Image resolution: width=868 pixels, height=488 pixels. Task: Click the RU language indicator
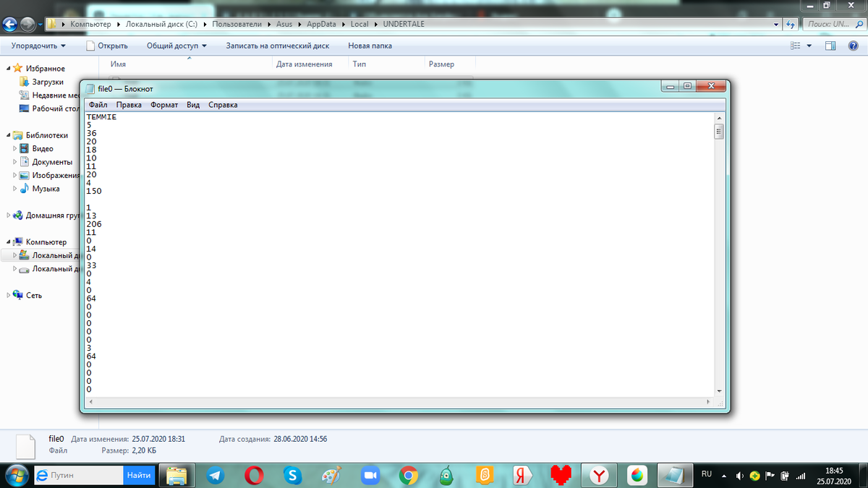tap(707, 474)
